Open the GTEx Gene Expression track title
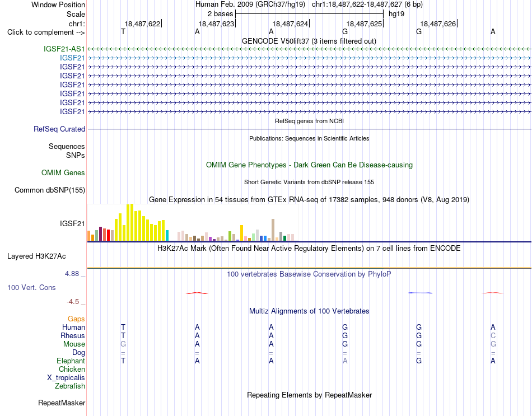This screenshot has width=532, height=416. (309, 199)
